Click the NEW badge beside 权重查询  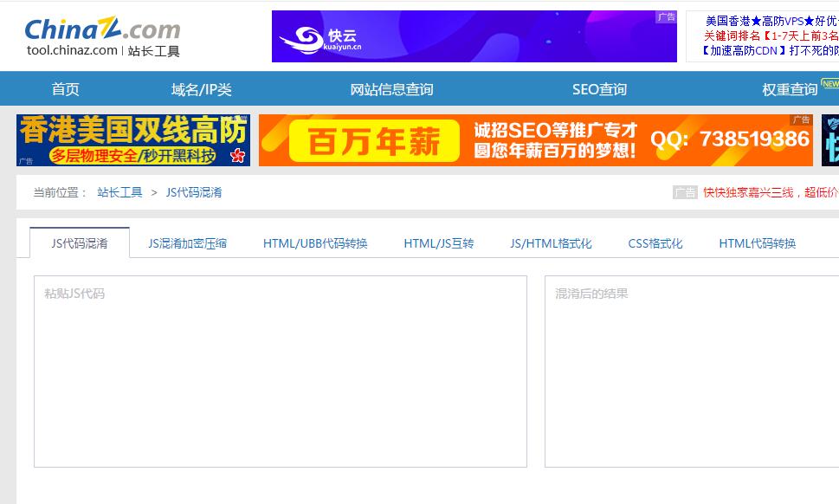[x=829, y=80]
